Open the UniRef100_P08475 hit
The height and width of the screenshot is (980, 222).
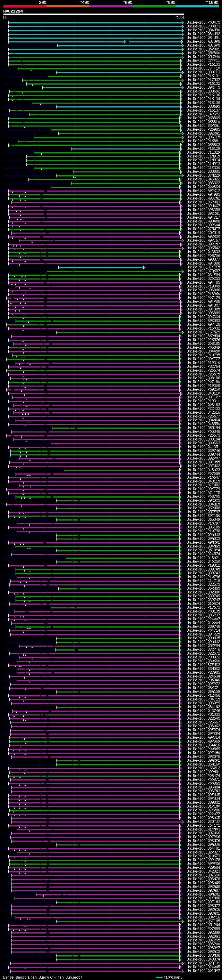tap(203, 23)
